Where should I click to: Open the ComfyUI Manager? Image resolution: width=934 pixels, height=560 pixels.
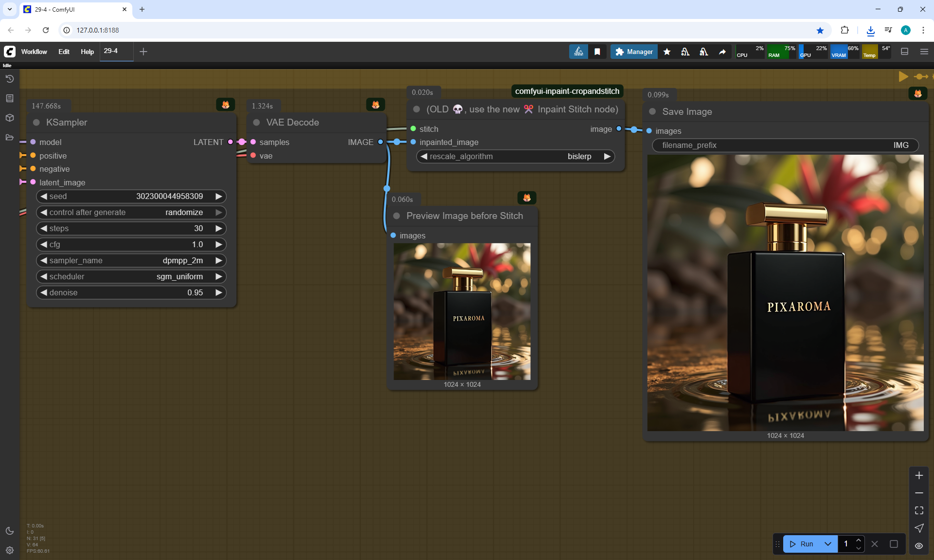[x=634, y=52]
